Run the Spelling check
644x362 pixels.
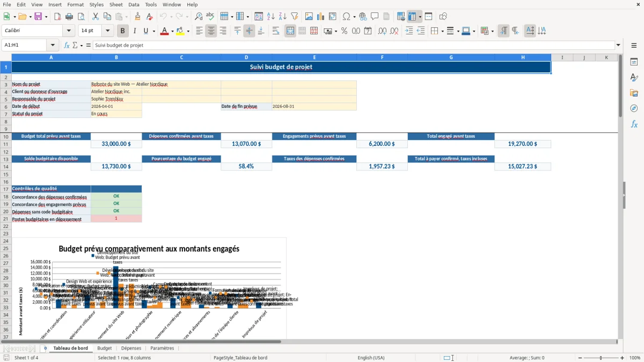tap(210, 17)
